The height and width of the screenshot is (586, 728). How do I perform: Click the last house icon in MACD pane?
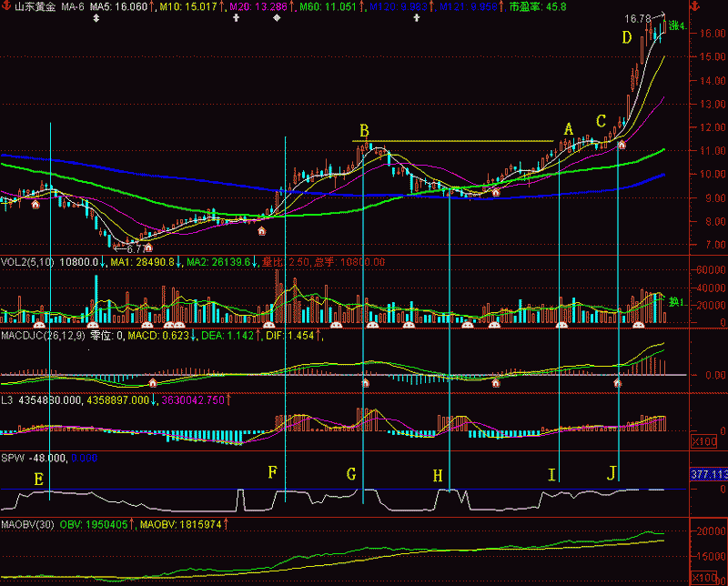(618, 383)
